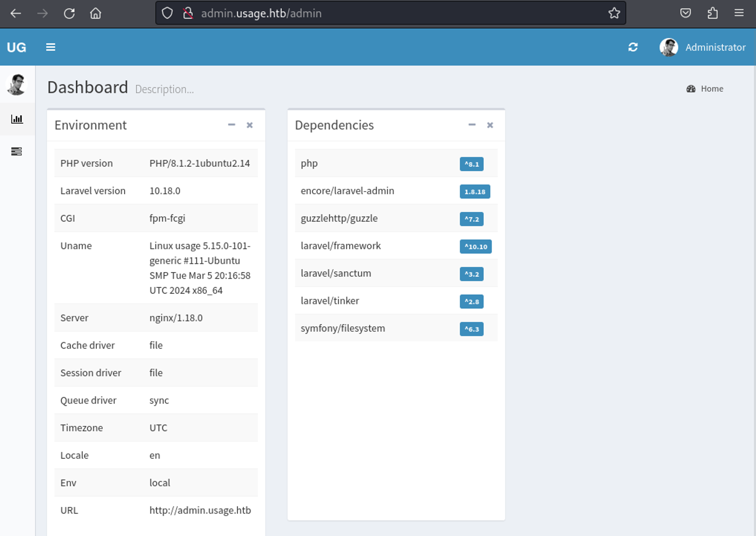Bookmark this page with star icon
The height and width of the screenshot is (536, 756).
click(x=614, y=13)
